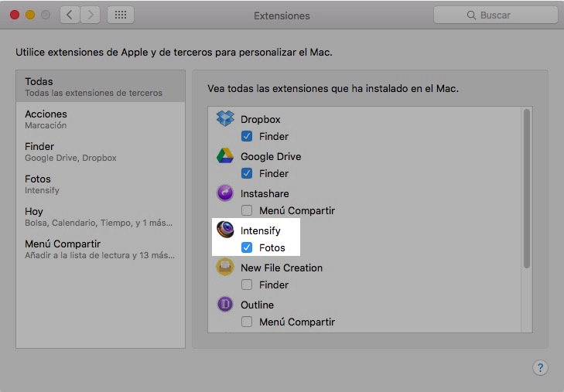Open Finder category in sidebar
Viewport: 564px width, 392px height.
click(101, 152)
